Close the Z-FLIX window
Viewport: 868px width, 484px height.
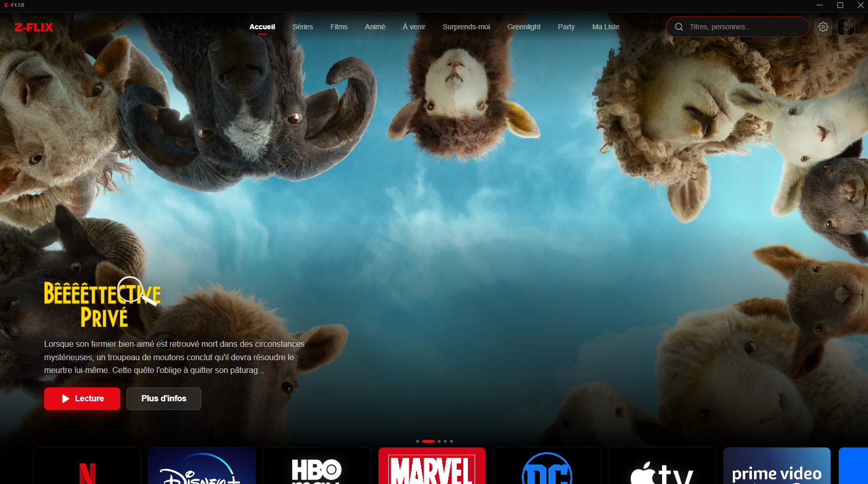(861, 5)
